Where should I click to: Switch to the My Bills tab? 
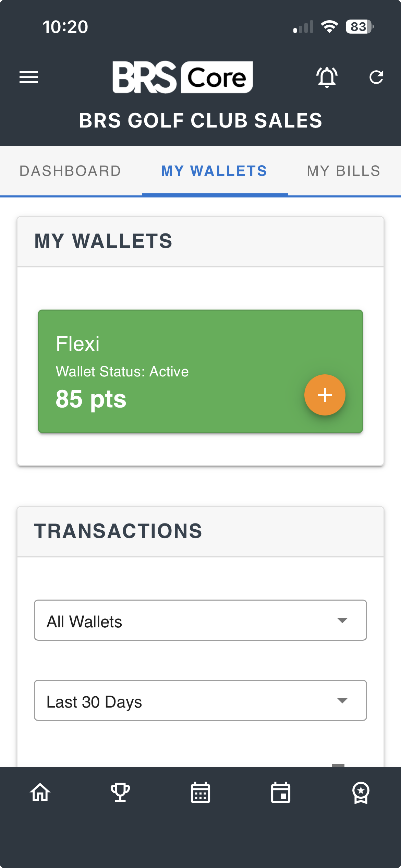343,171
